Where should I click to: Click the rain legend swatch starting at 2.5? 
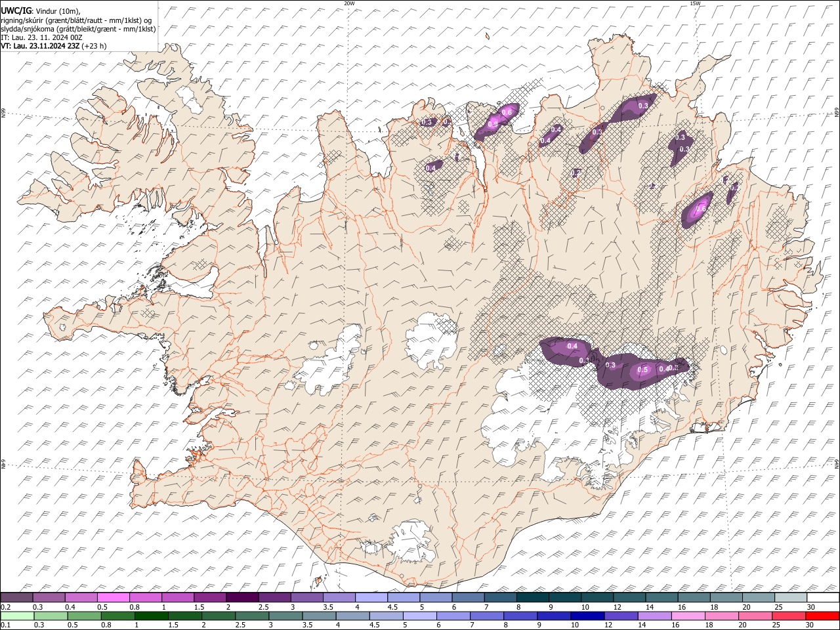pyautogui.click(x=251, y=616)
